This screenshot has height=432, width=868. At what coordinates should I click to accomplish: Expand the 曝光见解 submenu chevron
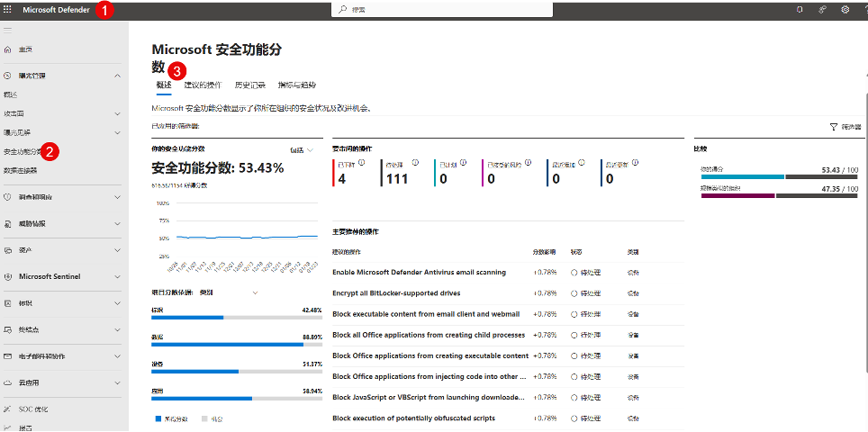[x=117, y=133]
